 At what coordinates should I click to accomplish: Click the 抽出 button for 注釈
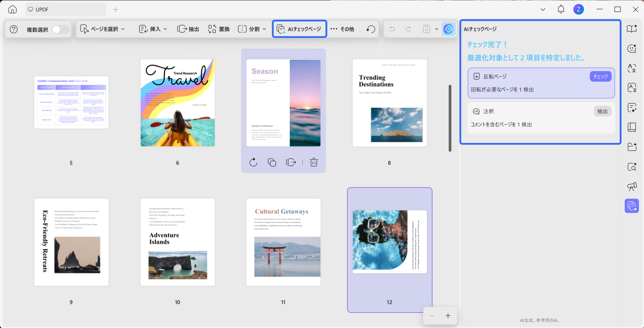pos(602,111)
